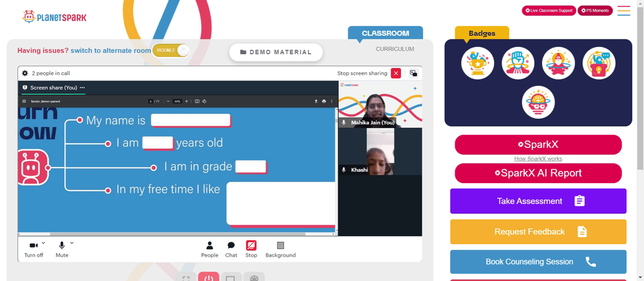Stop screen share in bottom bar

pyautogui.click(x=251, y=249)
